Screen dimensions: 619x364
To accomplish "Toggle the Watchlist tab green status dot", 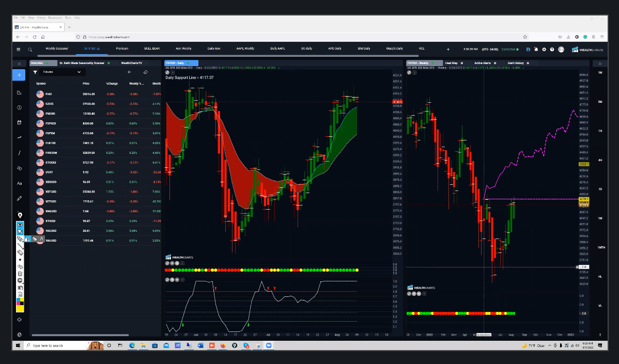I will [47, 63].
